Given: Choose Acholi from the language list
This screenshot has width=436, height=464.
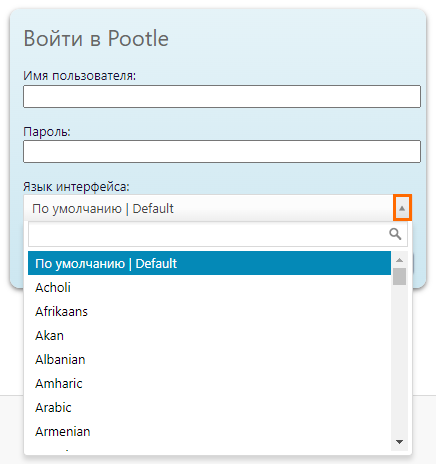Looking at the screenshot, I should [209, 287].
